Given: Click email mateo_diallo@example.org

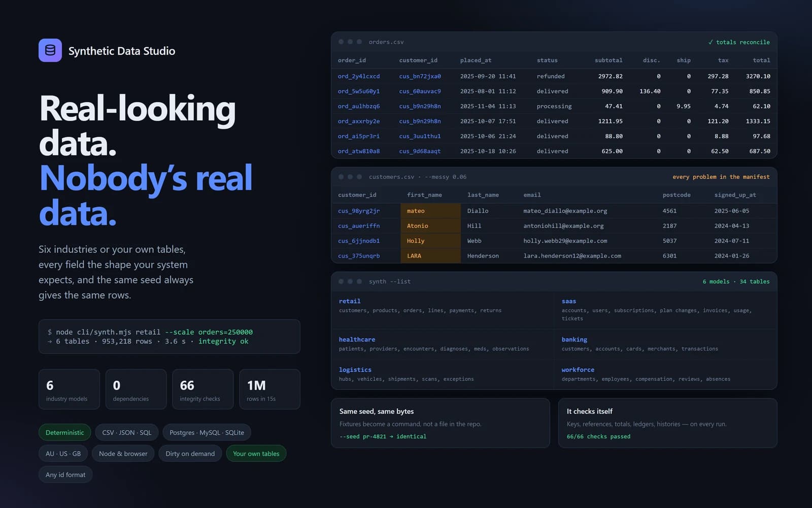Looking at the screenshot, I should (x=565, y=211).
